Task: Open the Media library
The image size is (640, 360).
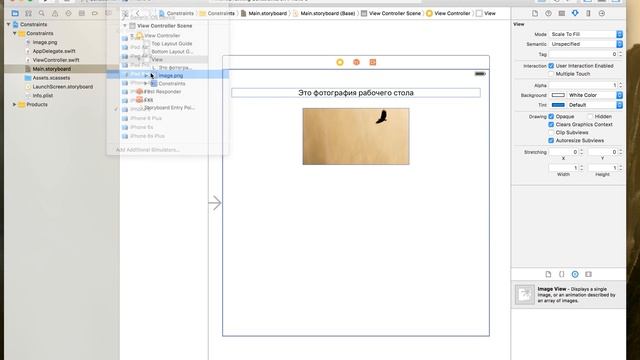Action: (588, 274)
